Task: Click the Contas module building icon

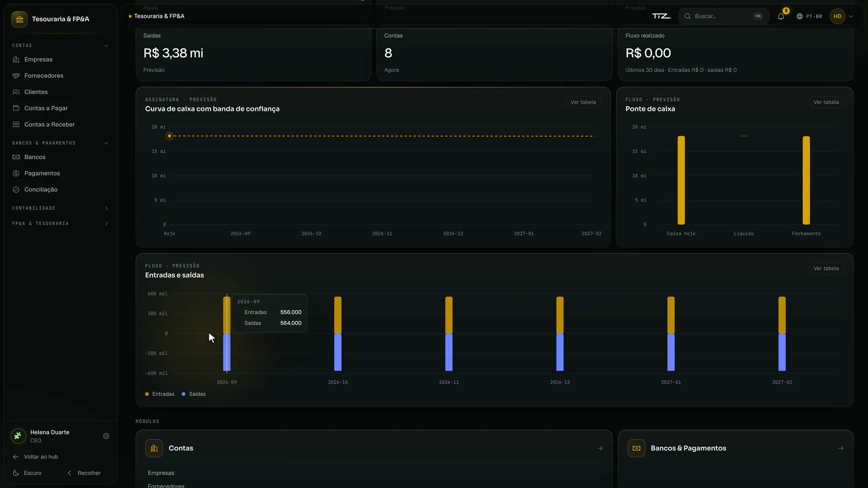Action: tap(154, 448)
